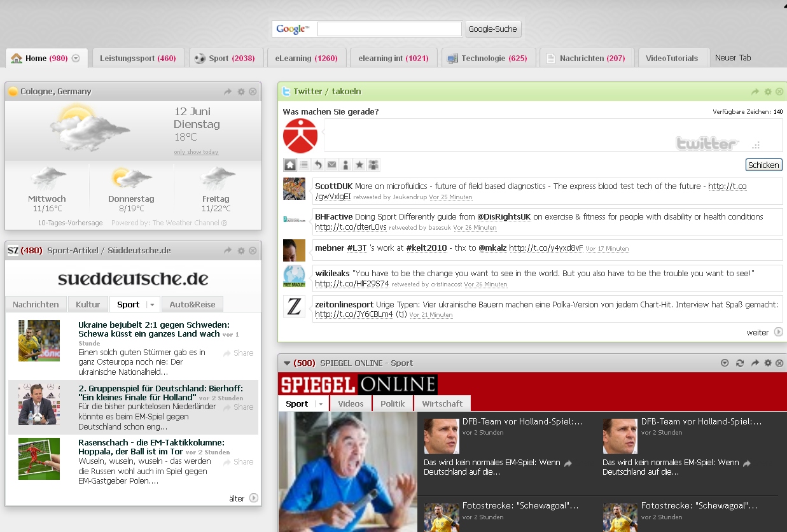Refresh the SPIEGEL ONLINE widget
The image size is (787, 532).
(x=740, y=363)
